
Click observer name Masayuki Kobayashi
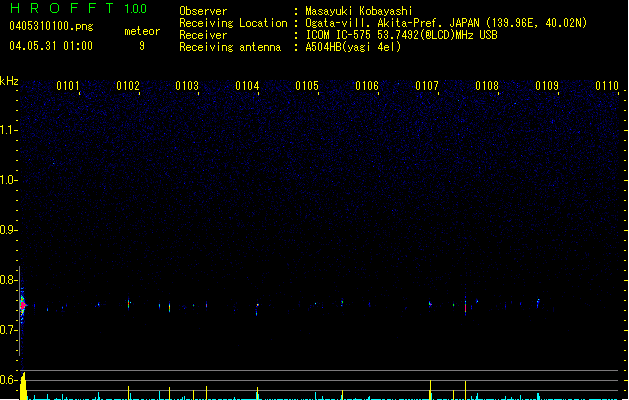[x=359, y=11]
